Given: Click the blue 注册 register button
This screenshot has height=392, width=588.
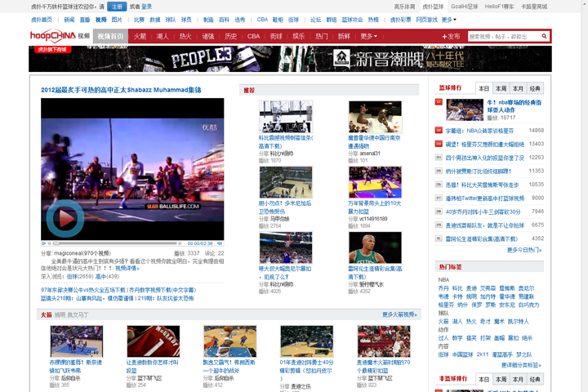Looking at the screenshot, I should point(117,6).
